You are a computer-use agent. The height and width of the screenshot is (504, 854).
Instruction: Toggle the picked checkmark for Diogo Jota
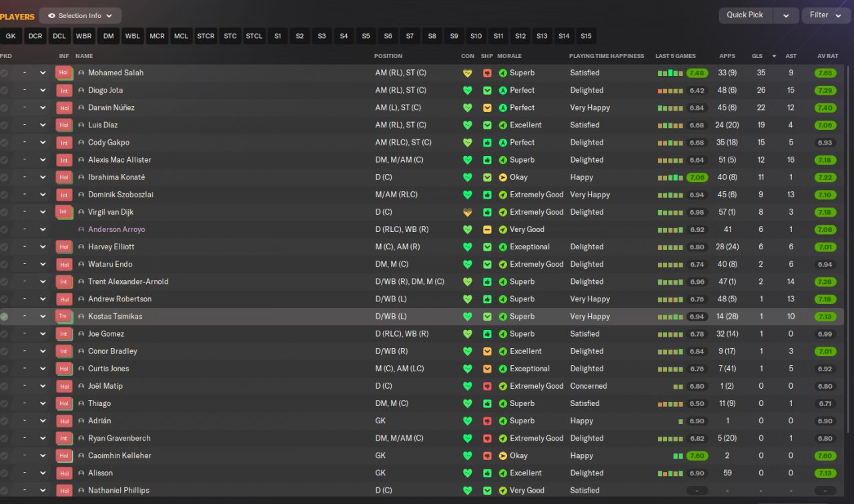click(5, 90)
